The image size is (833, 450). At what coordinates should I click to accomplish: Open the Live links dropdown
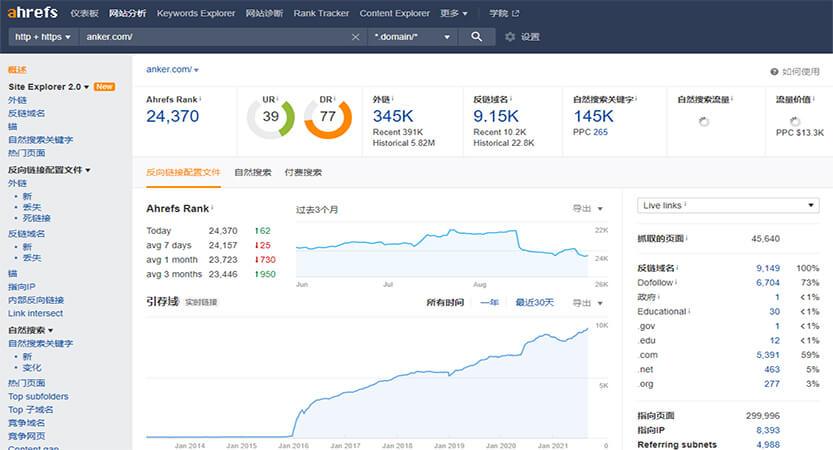[x=728, y=206]
